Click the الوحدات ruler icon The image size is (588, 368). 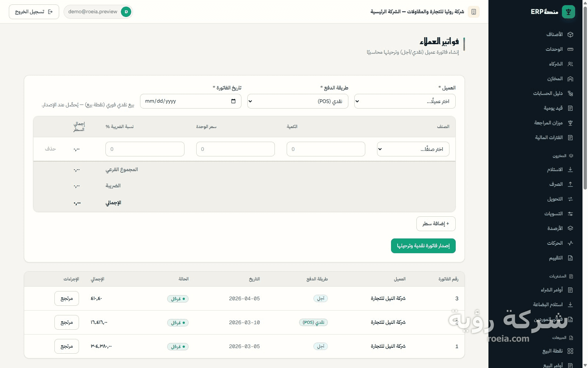pos(570,49)
